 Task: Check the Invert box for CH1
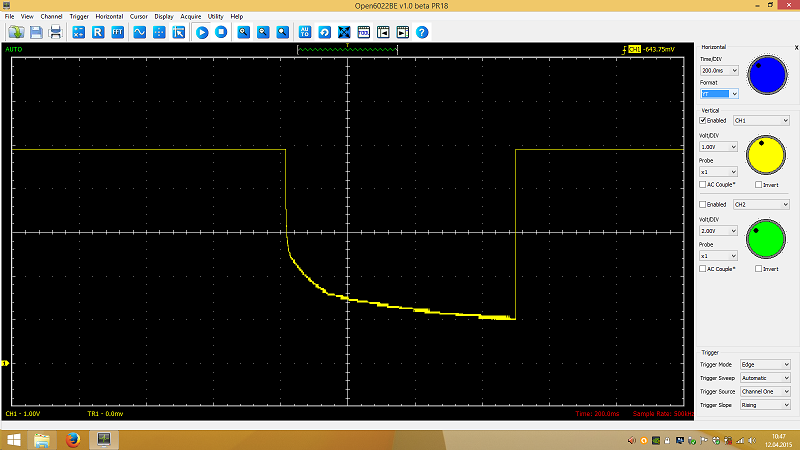click(x=758, y=185)
